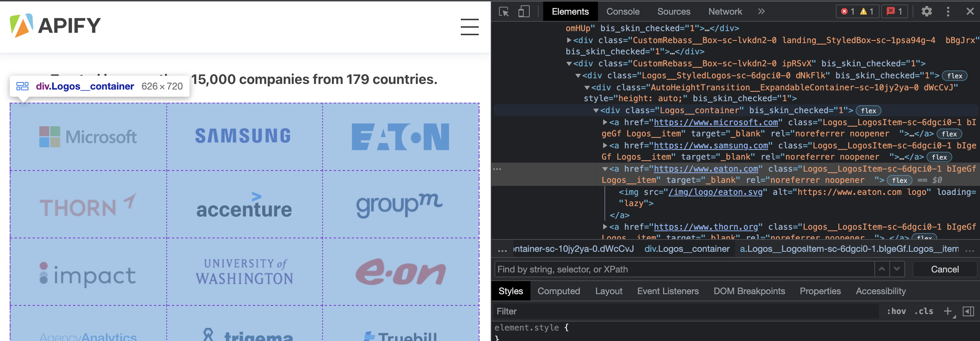Viewport: 980px width, 341px height.
Task: Open the Properties pane tab
Action: [x=820, y=291]
